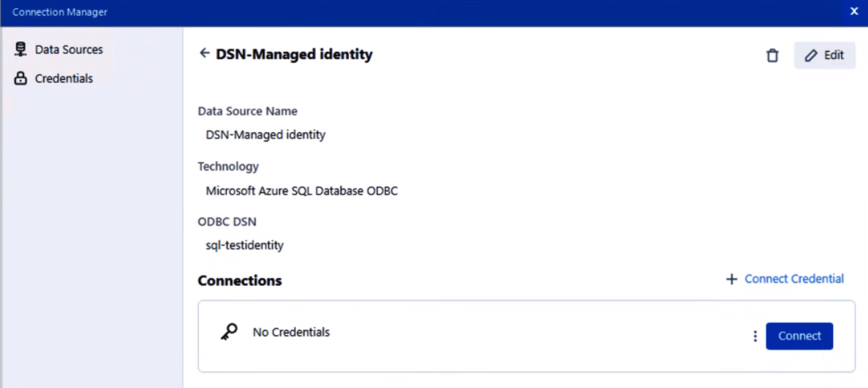Viewport: 868px width, 388px height.
Task: Open the three-dot connection options menu
Action: [755, 336]
